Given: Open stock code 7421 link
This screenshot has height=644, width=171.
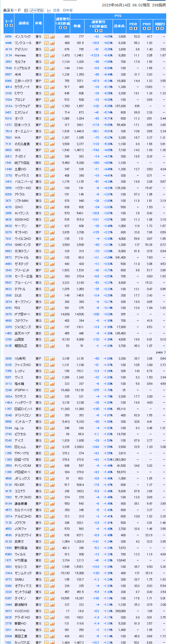Looking at the screenshot, I should (9, 642).
